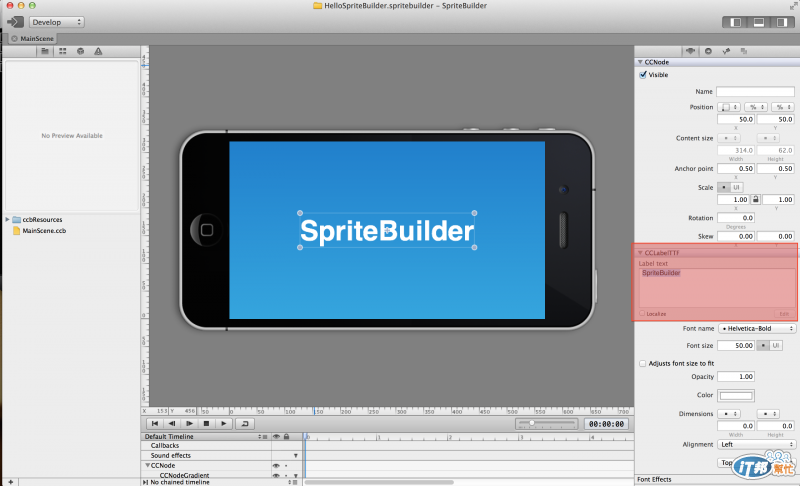Toggle CCNodeGradient visibility eye icon
The width and height of the screenshot is (800, 486).
(276, 475)
